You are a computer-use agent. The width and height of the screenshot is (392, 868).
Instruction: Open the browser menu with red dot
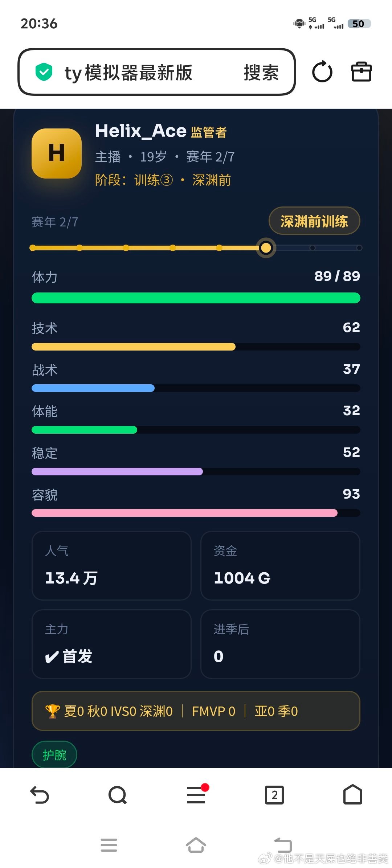[197, 794]
